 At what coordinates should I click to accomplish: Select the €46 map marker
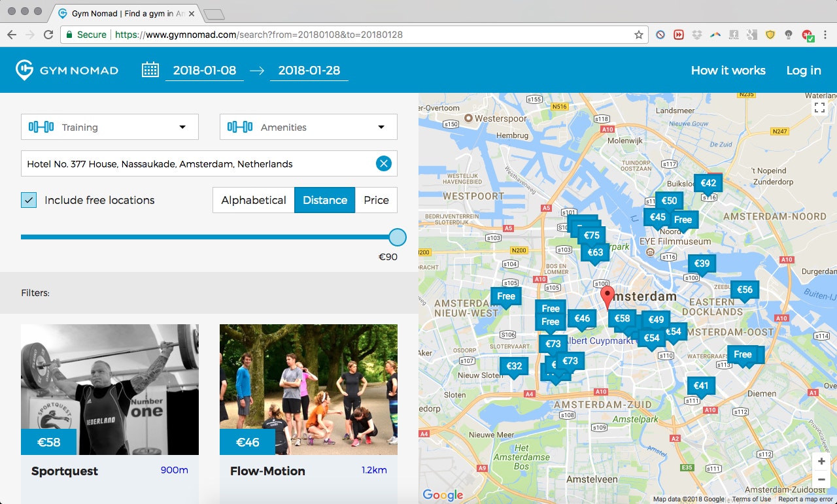(x=582, y=319)
